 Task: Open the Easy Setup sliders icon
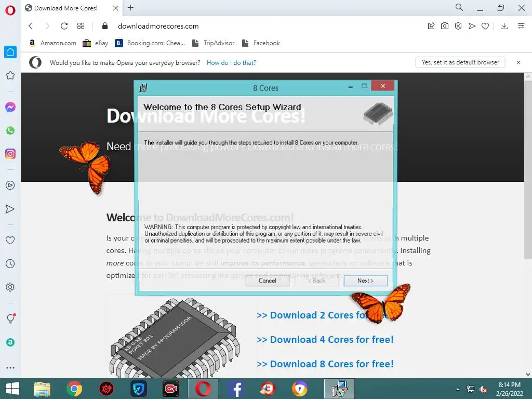click(521, 26)
